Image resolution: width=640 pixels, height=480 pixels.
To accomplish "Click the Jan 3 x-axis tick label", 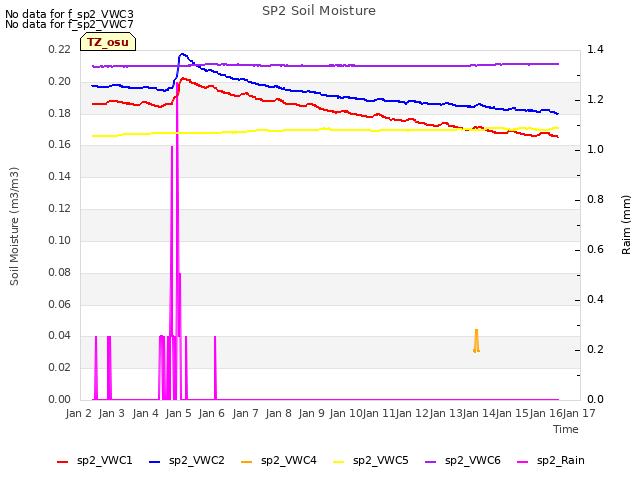I will click(x=111, y=413).
